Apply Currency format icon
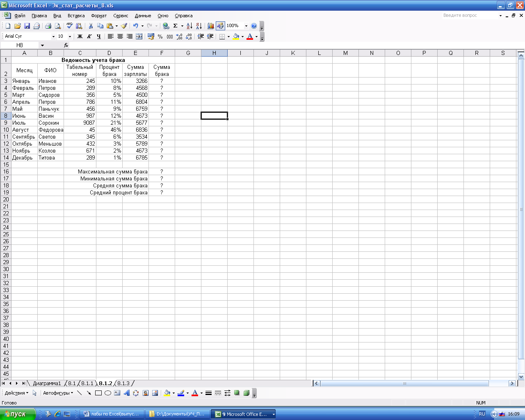 click(151, 37)
